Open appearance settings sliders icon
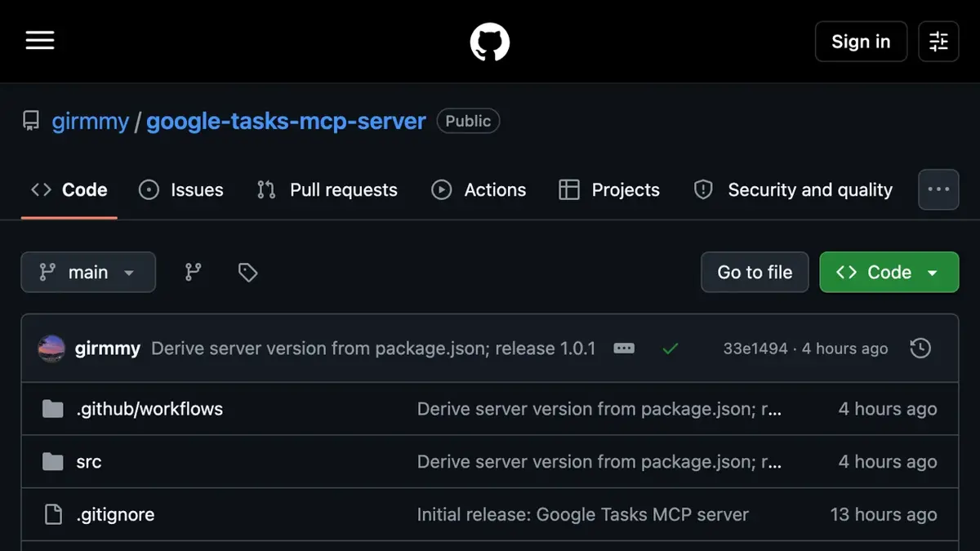This screenshot has height=551, width=980. (938, 42)
